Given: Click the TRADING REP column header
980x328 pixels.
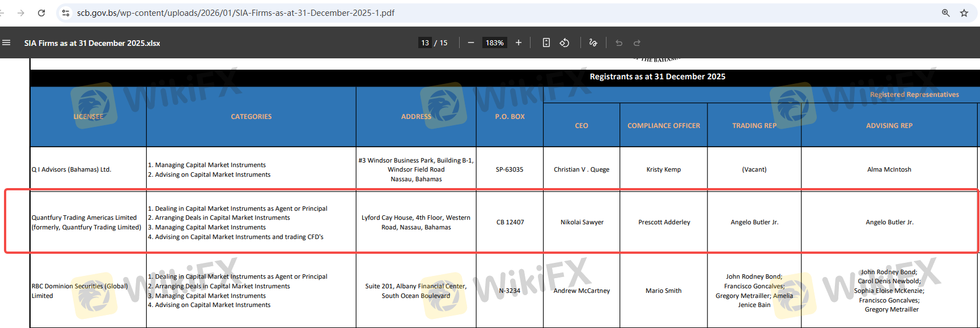Looking at the screenshot, I should point(754,126).
